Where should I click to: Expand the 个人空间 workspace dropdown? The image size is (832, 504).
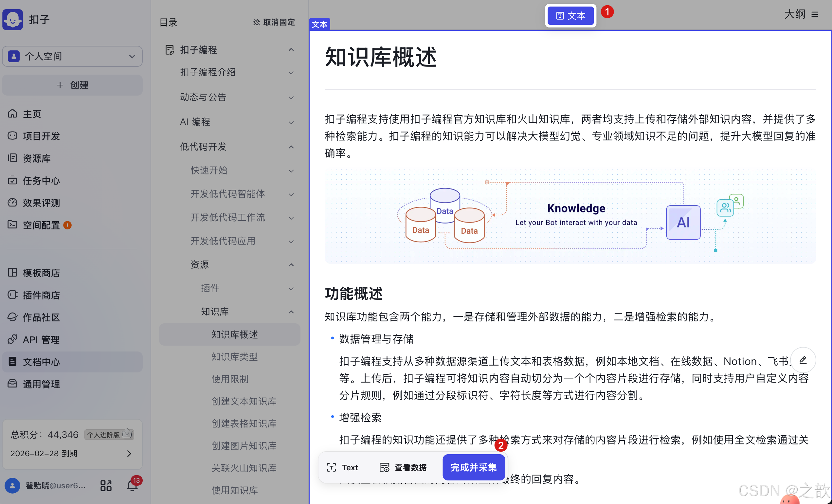point(132,56)
